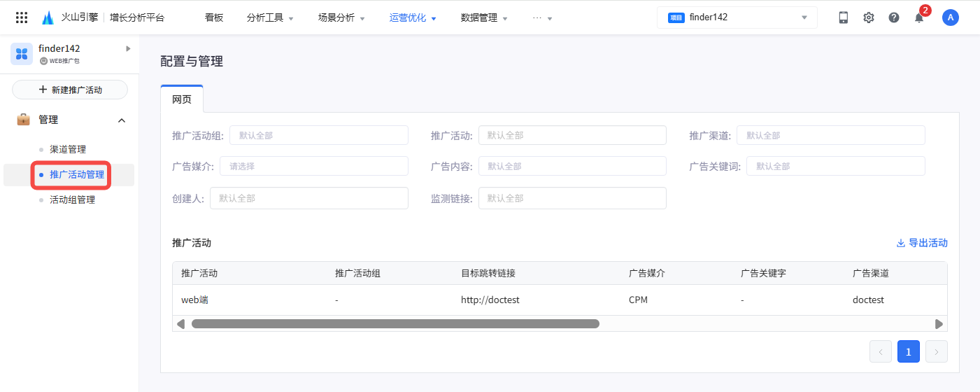This screenshot has height=392, width=980.
Task: Open the user avatar menu
Action: click(950, 17)
